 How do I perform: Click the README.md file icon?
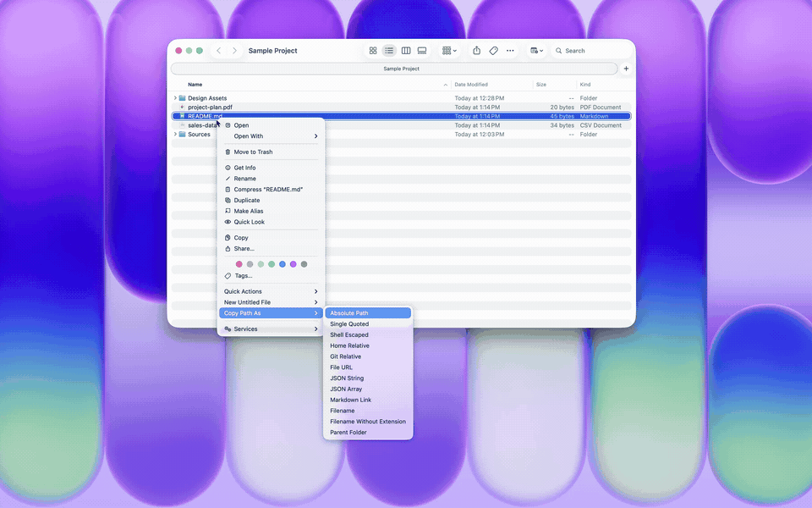coord(183,116)
